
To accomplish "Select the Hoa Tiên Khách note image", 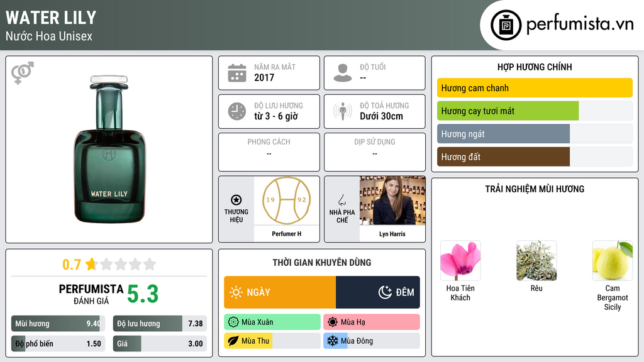I will tap(460, 261).
